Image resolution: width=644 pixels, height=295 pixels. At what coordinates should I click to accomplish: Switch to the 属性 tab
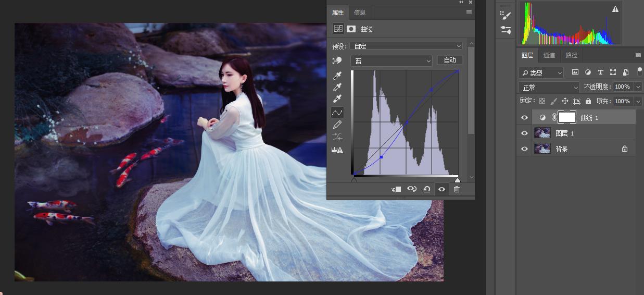click(x=338, y=13)
